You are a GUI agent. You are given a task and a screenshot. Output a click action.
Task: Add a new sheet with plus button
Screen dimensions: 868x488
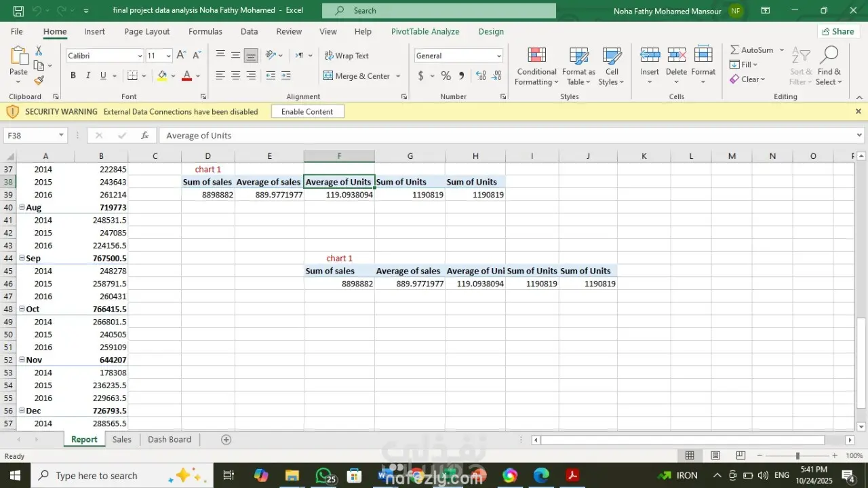click(226, 439)
